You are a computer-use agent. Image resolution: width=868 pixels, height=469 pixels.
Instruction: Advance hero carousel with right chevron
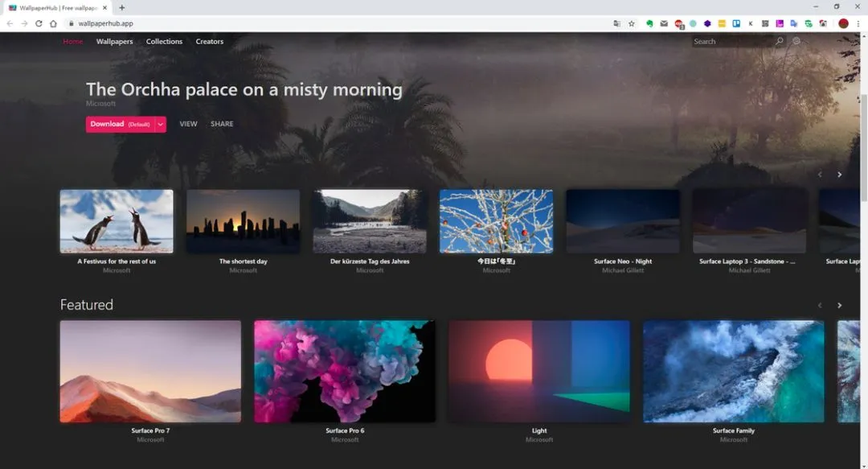click(x=839, y=175)
